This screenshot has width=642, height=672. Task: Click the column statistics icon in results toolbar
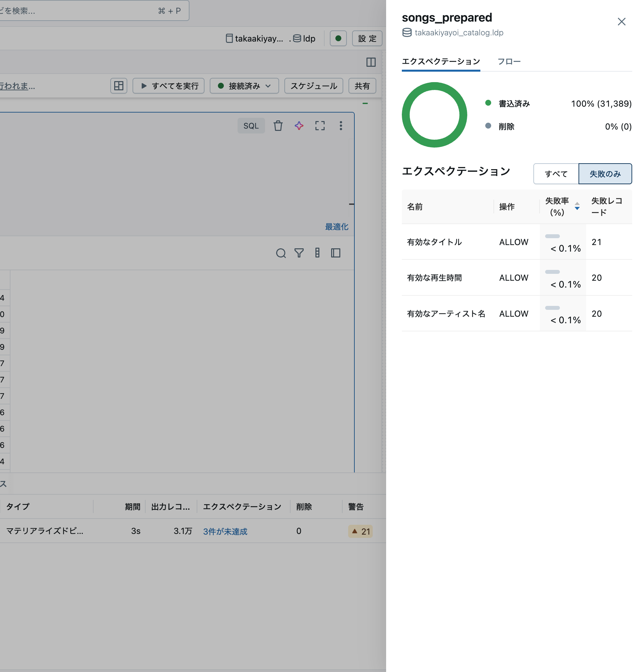tap(317, 253)
